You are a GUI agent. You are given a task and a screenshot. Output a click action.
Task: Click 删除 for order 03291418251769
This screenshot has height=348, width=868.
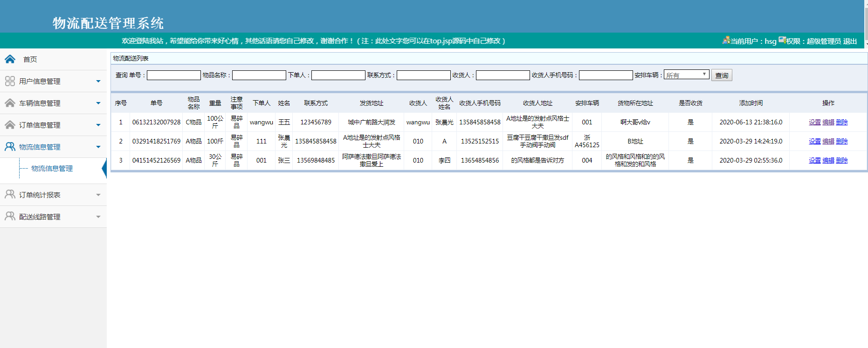842,141
